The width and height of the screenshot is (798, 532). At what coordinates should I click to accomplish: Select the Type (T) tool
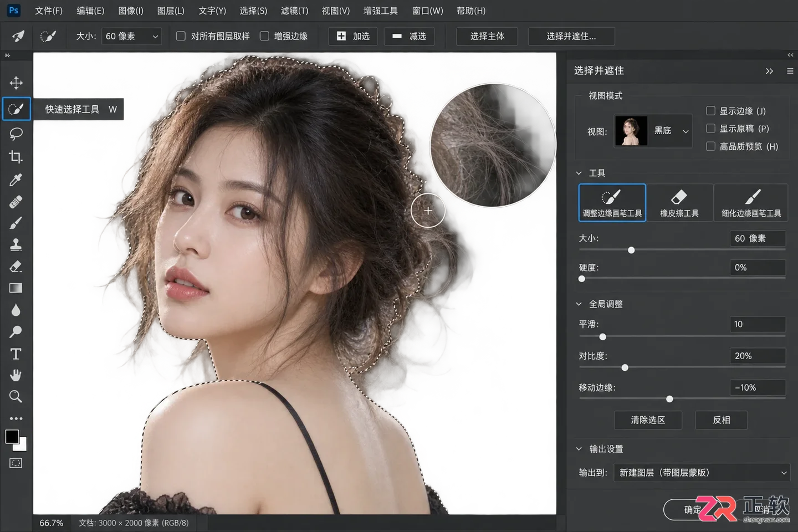point(16,354)
